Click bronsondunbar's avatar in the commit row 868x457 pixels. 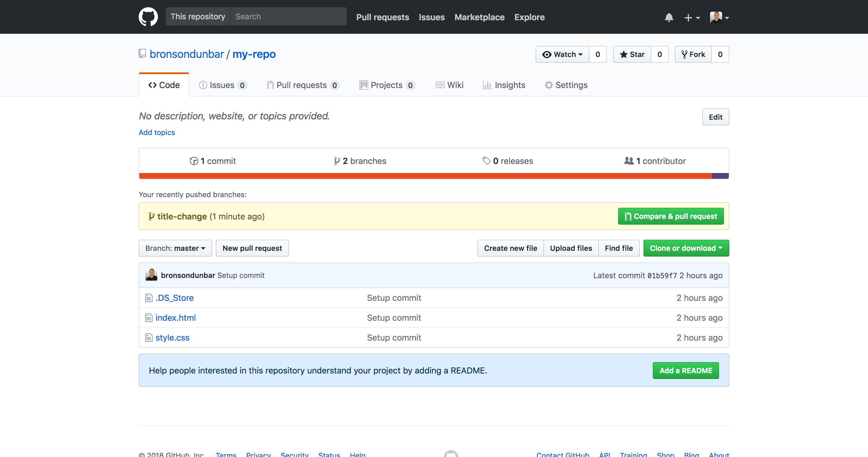point(151,275)
